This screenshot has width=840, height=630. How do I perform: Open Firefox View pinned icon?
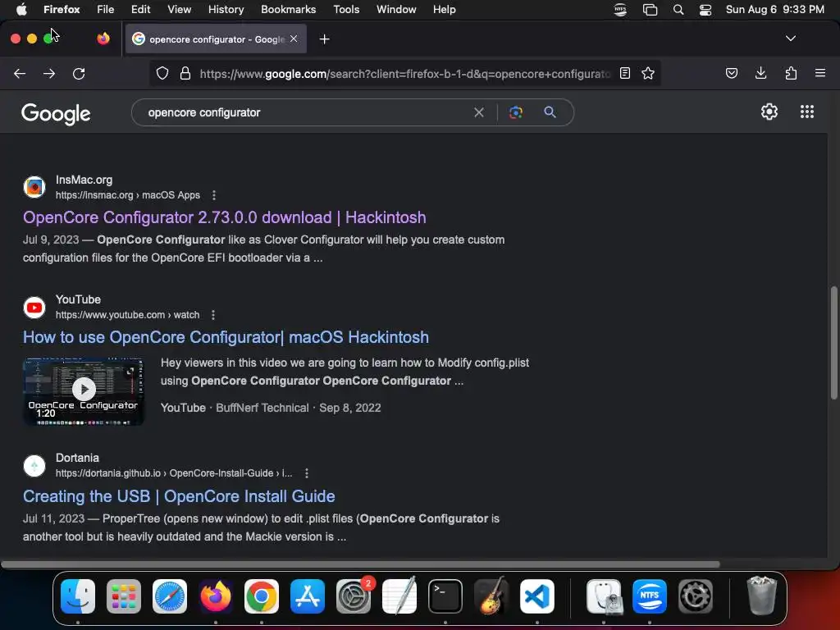click(x=103, y=39)
